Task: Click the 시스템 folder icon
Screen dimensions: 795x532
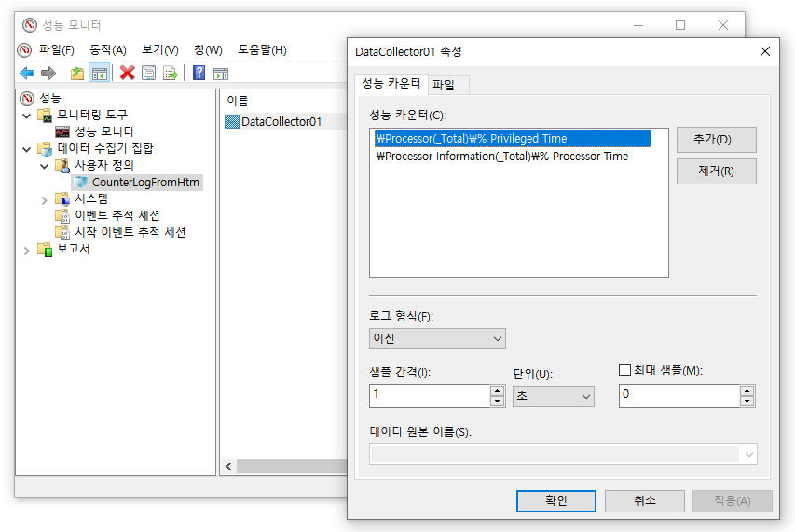Action: click(62, 198)
